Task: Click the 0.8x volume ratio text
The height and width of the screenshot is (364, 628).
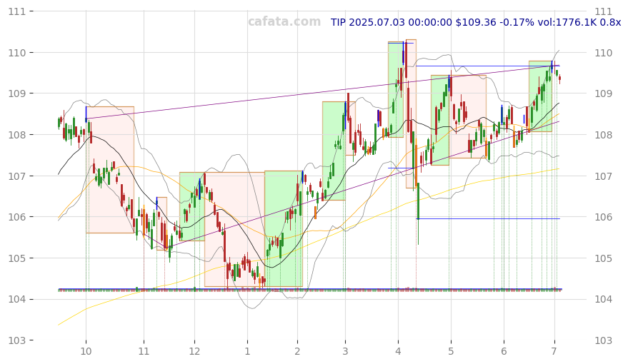Action: coord(610,22)
